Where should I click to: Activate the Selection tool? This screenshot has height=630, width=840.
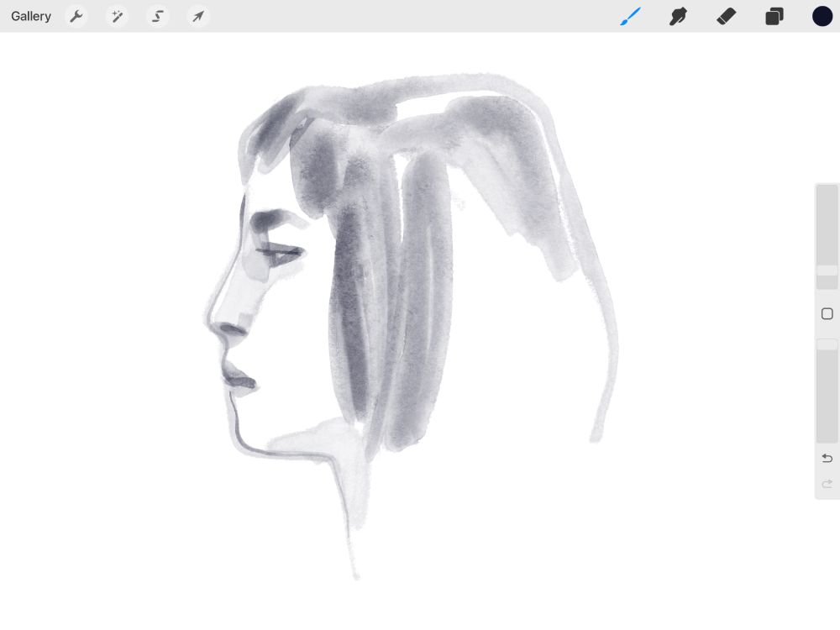(x=158, y=16)
